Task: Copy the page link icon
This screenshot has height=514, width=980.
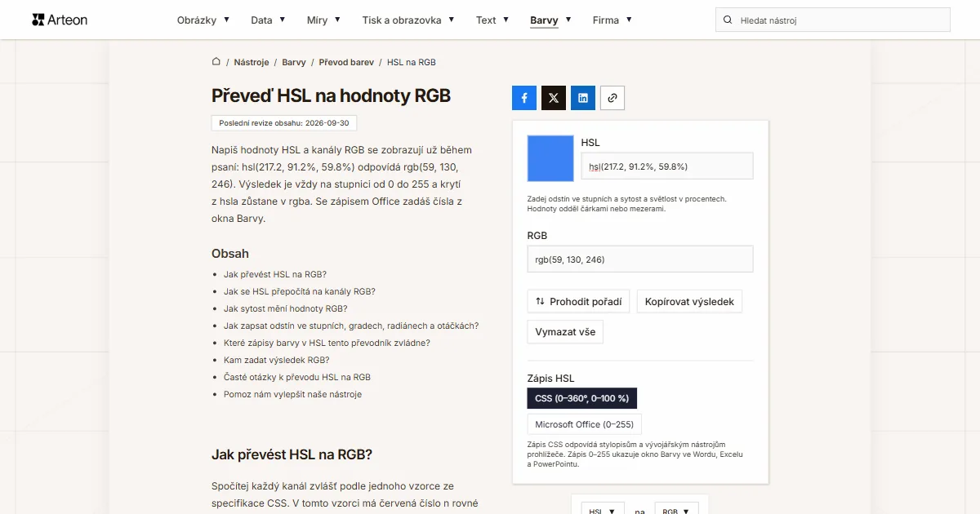Action: coord(612,98)
